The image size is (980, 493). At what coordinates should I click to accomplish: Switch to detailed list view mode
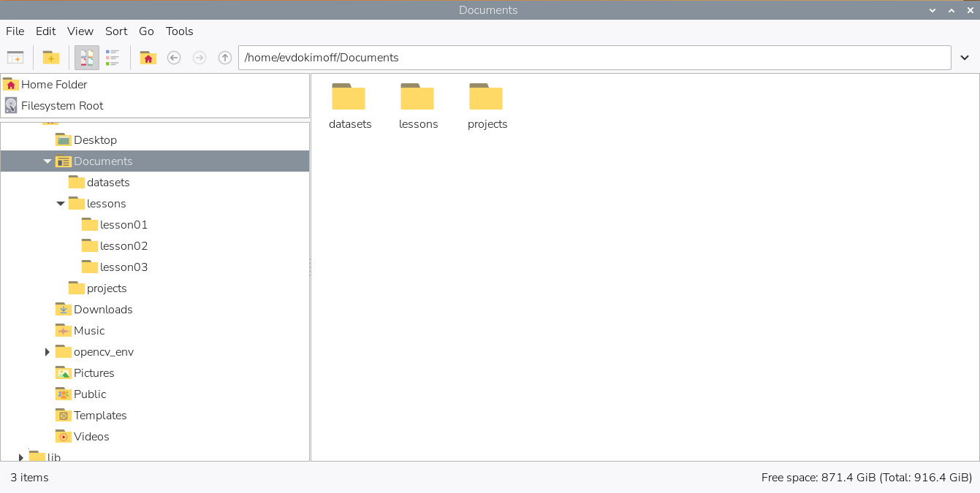pos(113,58)
